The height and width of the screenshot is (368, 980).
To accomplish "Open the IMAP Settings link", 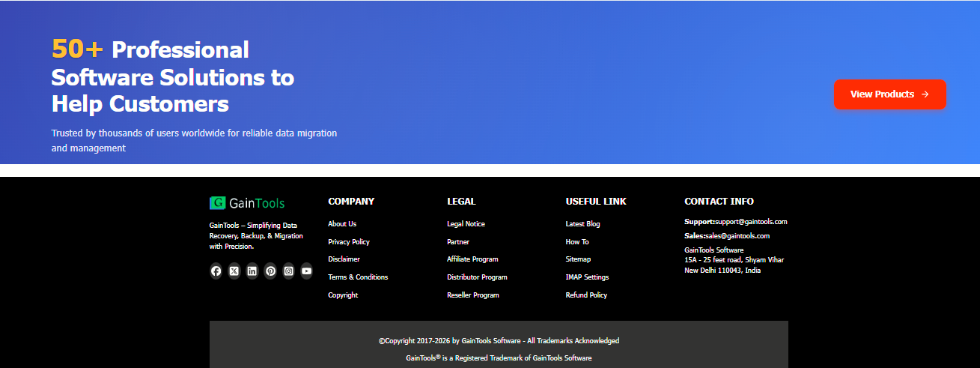I will click(x=588, y=277).
